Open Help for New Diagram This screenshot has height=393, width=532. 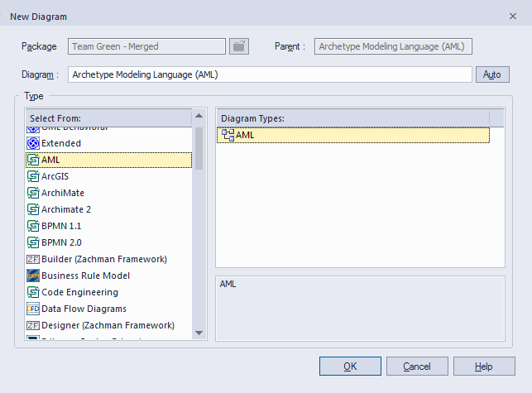484,367
